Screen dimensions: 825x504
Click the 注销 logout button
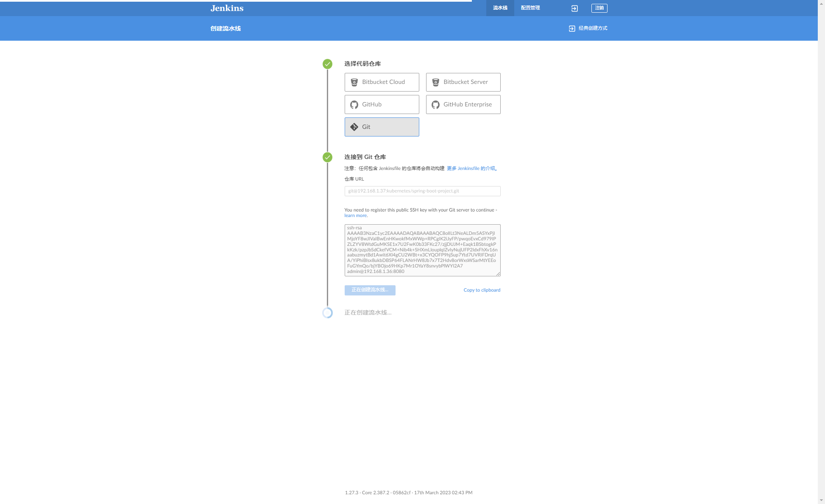pyautogui.click(x=599, y=8)
